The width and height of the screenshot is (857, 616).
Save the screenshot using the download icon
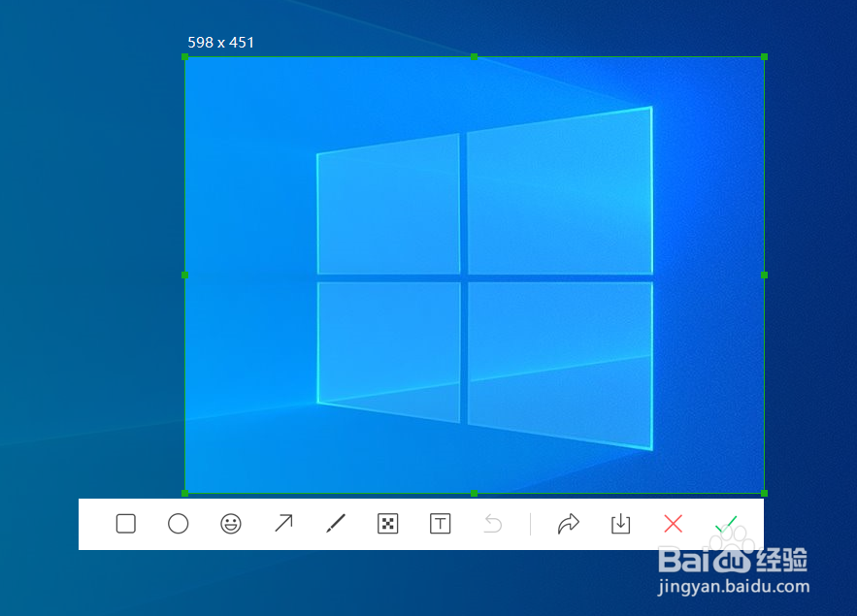tap(620, 524)
